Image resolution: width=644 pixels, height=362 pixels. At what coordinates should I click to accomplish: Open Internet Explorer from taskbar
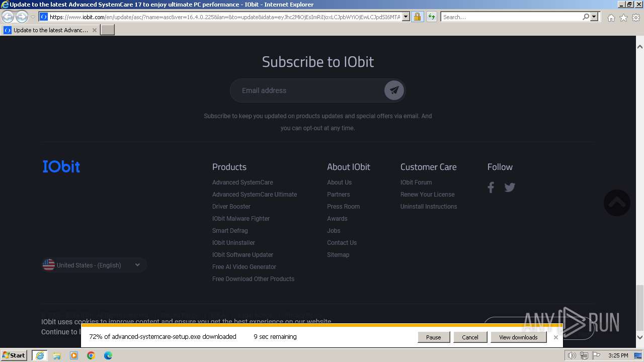click(x=39, y=355)
